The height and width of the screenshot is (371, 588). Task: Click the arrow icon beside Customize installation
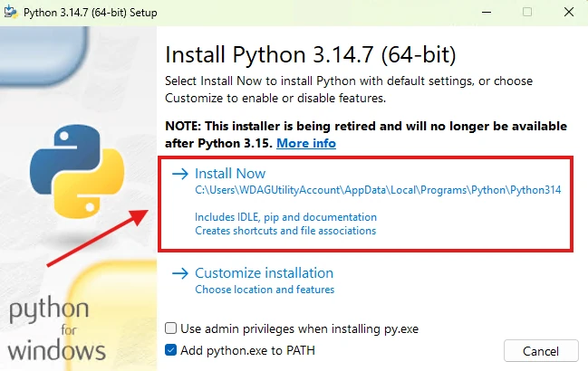pos(180,273)
